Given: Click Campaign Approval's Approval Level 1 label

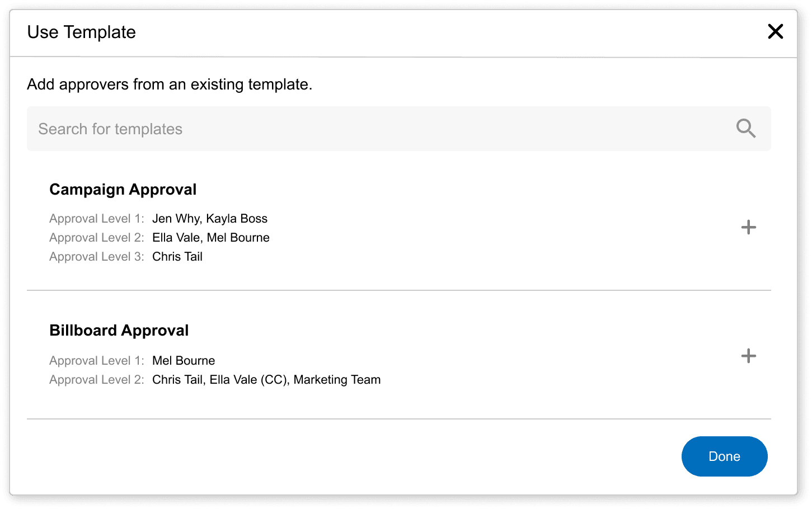Looking at the screenshot, I should pyautogui.click(x=96, y=219).
